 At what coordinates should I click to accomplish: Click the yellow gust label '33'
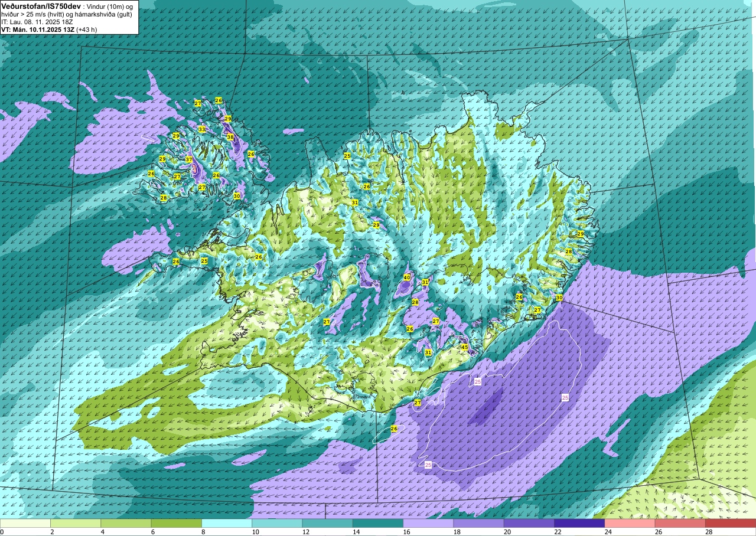[202, 129]
